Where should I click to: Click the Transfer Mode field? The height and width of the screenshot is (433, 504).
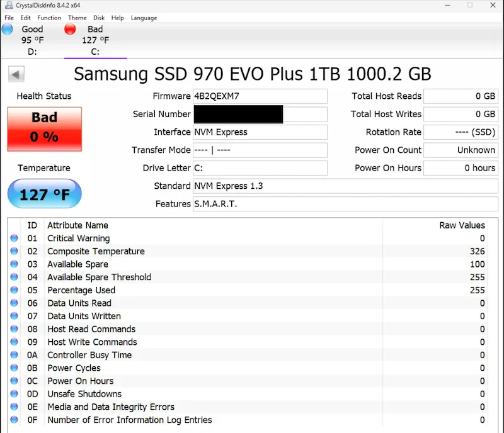click(x=260, y=150)
